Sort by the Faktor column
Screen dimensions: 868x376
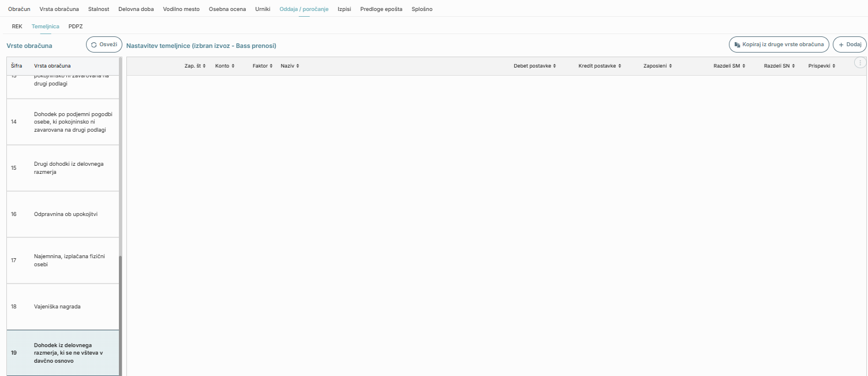point(263,66)
